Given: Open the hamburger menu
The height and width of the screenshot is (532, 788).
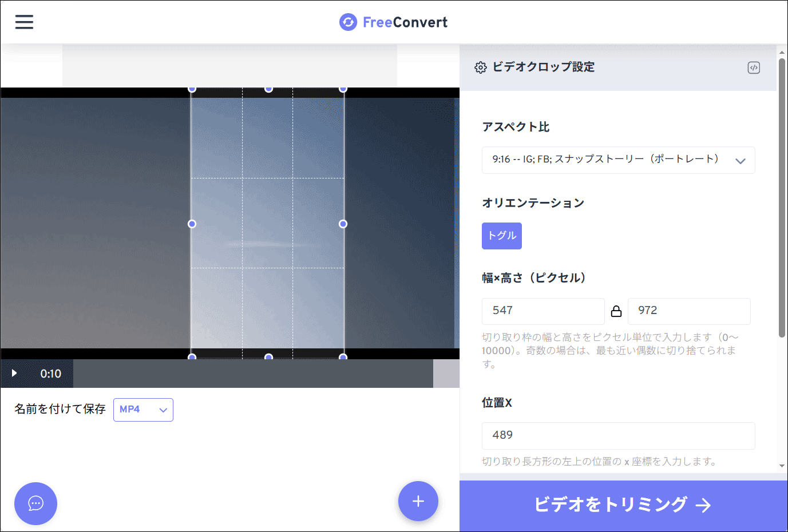Looking at the screenshot, I should (x=24, y=22).
